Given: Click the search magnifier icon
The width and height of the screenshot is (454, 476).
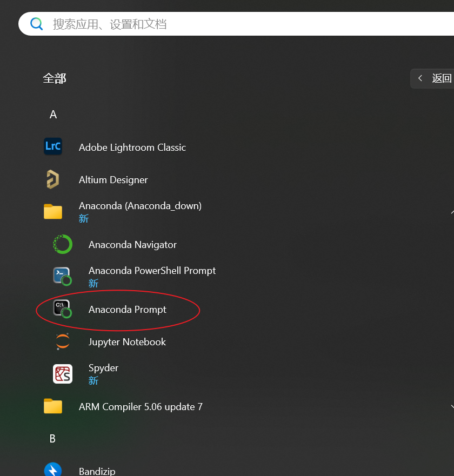Looking at the screenshot, I should [36, 24].
